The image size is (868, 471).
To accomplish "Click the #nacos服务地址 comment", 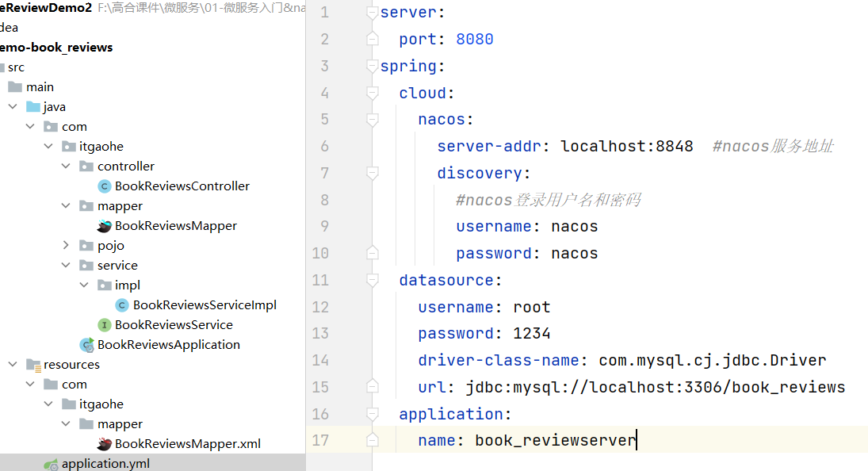I will pos(773,146).
